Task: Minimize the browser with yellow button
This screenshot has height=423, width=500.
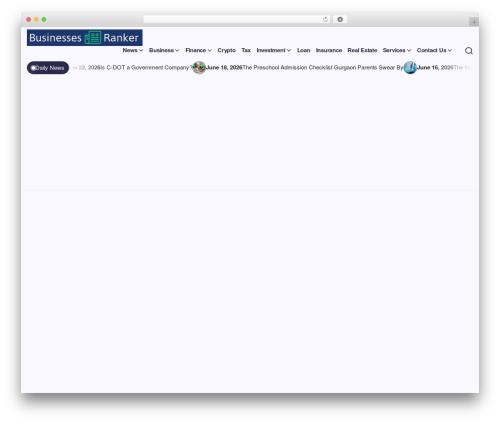Action: click(36, 20)
